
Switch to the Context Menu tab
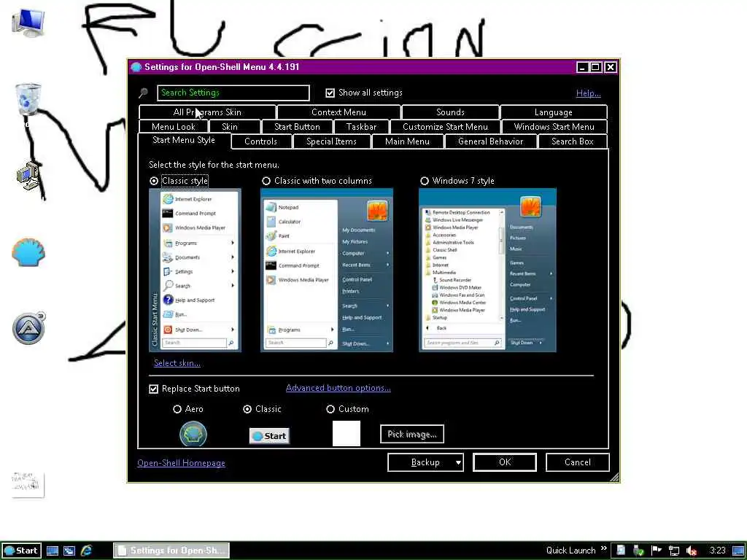[x=338, y=112]
